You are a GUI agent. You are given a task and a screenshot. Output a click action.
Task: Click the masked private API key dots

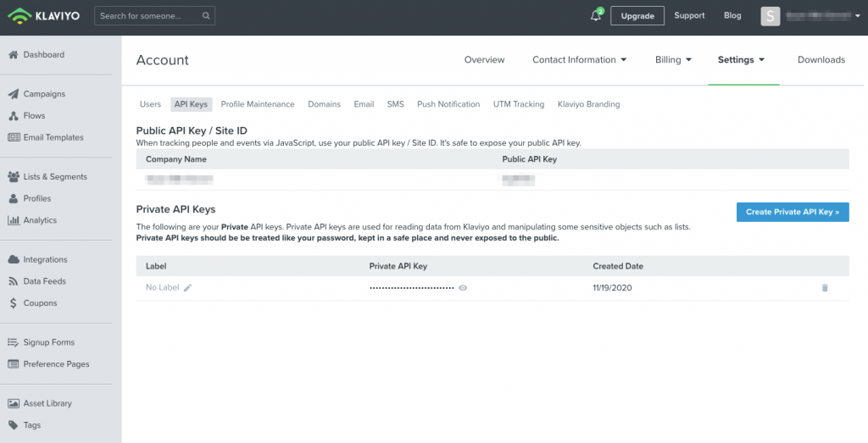coord(412,288)
